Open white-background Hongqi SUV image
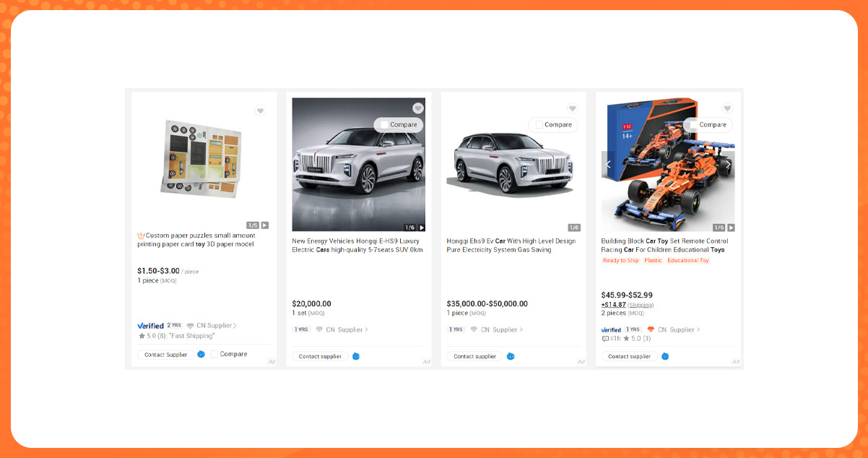Viewport: 868px width, 458px height. pos(513,165)
